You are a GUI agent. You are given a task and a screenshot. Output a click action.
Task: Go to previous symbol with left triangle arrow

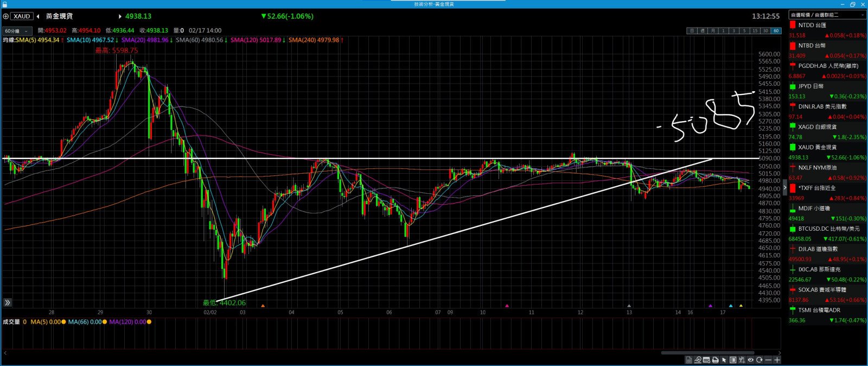click(38, 16)
